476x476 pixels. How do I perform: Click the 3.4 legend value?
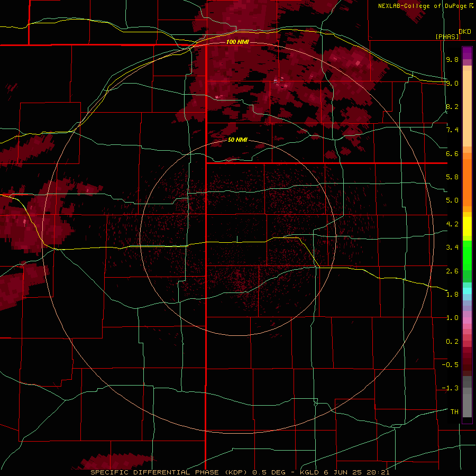point(452,248)
